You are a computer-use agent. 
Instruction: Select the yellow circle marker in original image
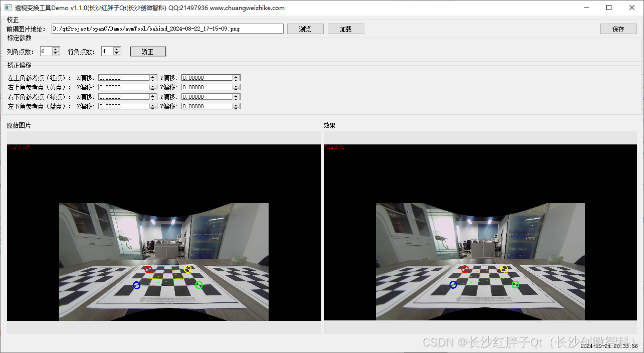pyautogui.click(x=188, y=269)
